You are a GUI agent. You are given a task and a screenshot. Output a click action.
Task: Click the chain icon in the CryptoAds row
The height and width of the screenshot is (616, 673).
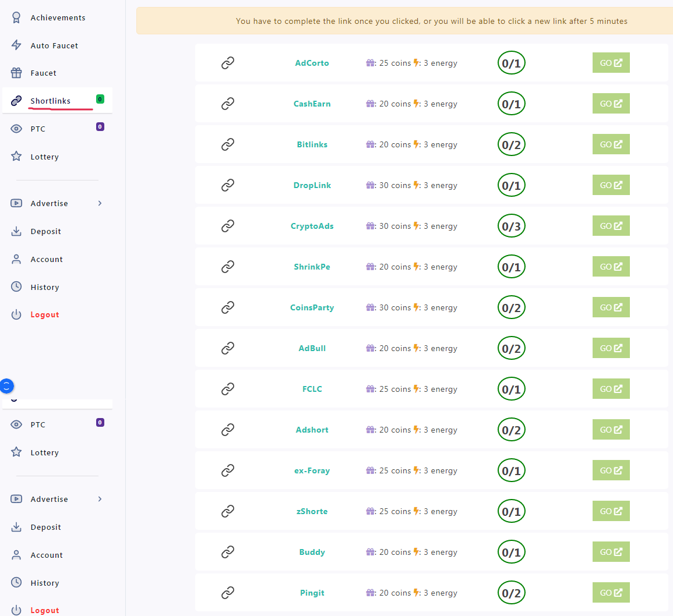click(228, 226)
